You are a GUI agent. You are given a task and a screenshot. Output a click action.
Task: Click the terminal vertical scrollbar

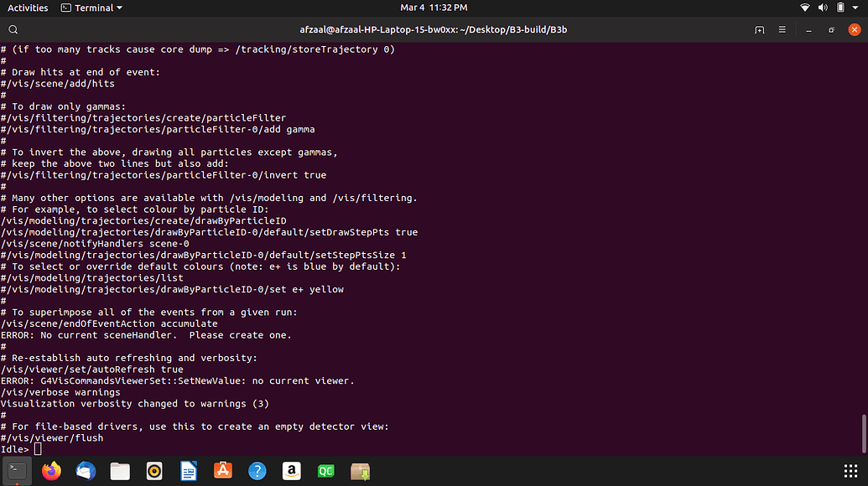pos(864,433)
